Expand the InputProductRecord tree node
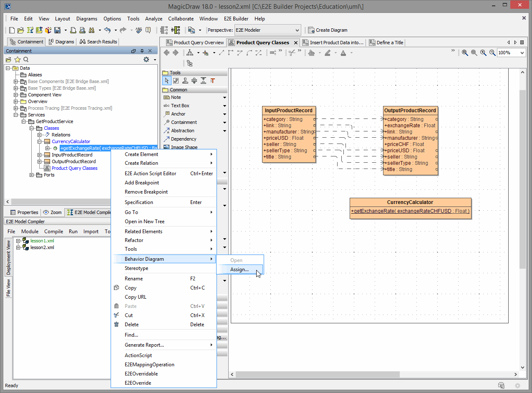Viewport: 532px width, 393px height. (x=40, y=155)
